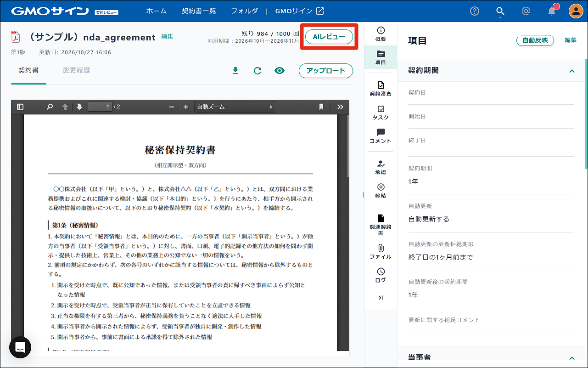Open the コメント side panel
588x368 pixels.
coord(381,136)
